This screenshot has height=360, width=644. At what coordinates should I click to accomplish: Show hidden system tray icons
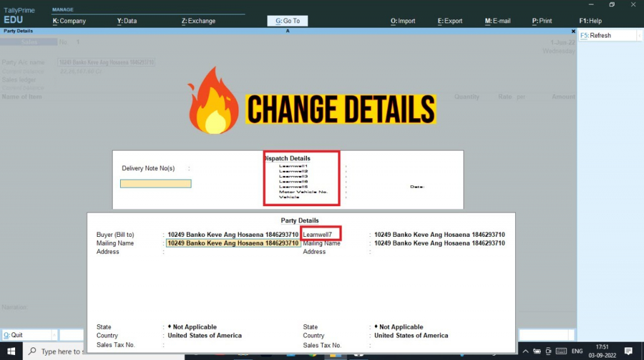click(526, 351)
